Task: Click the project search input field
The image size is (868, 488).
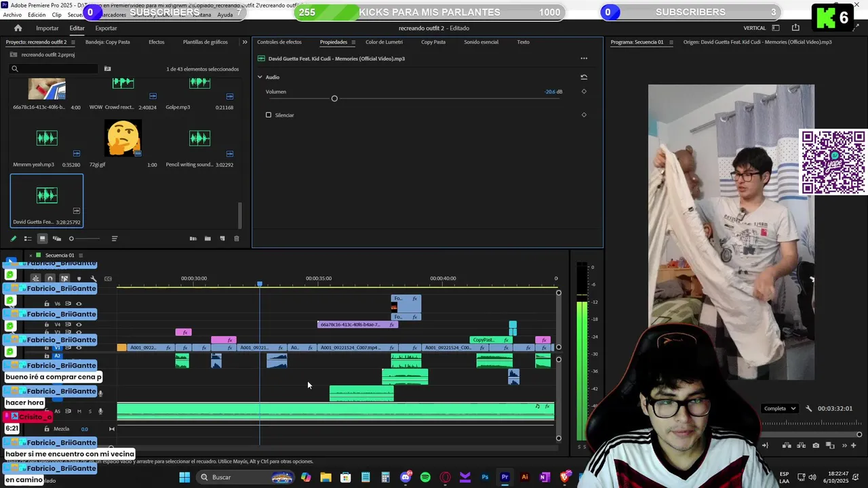Action: click(54, 68)
